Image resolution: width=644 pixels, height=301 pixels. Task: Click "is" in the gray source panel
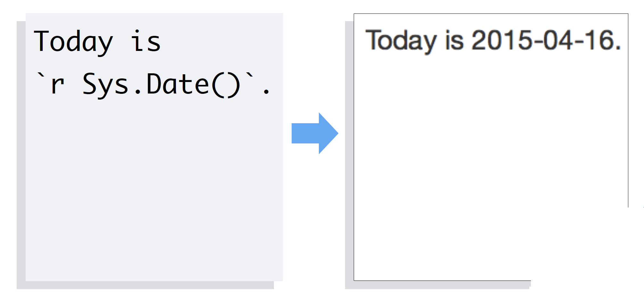146,42
